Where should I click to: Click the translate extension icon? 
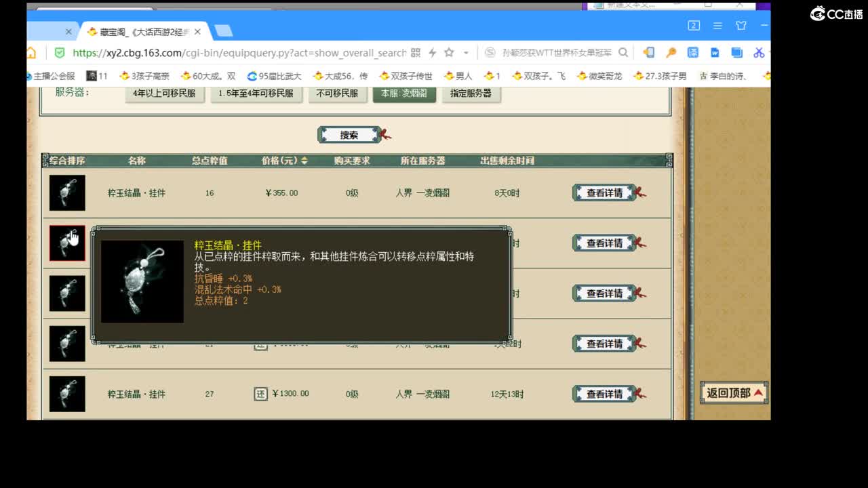(x=693, y=53)
